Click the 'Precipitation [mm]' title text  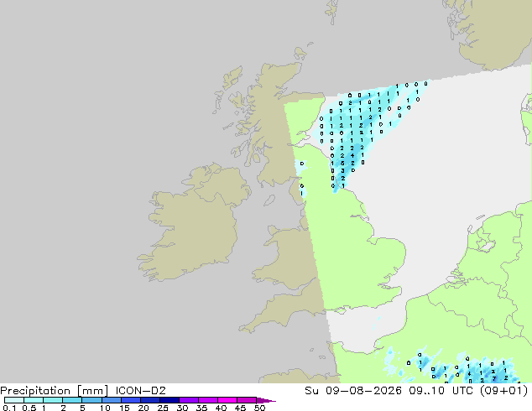55,391
